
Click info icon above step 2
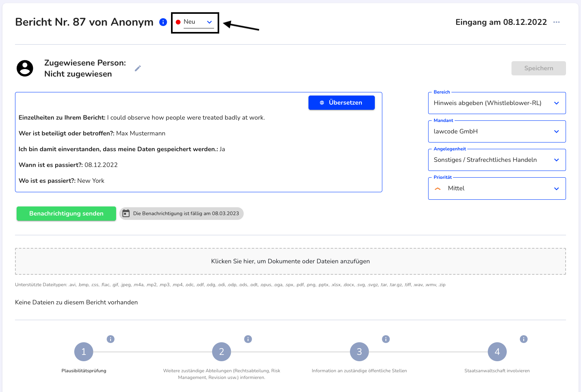point(248,339)
